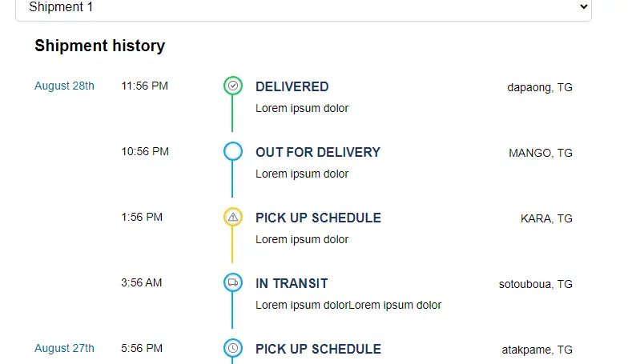Viewport: 640px width, 364px height.
Task: Click the clock icon for atakpame pickup
Action: 233,348
